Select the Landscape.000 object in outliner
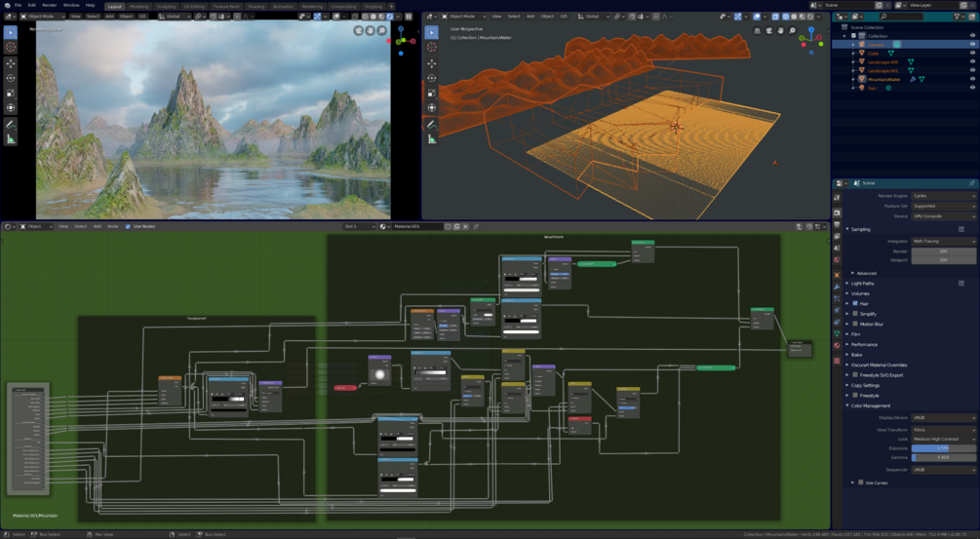 coord(883,61)
